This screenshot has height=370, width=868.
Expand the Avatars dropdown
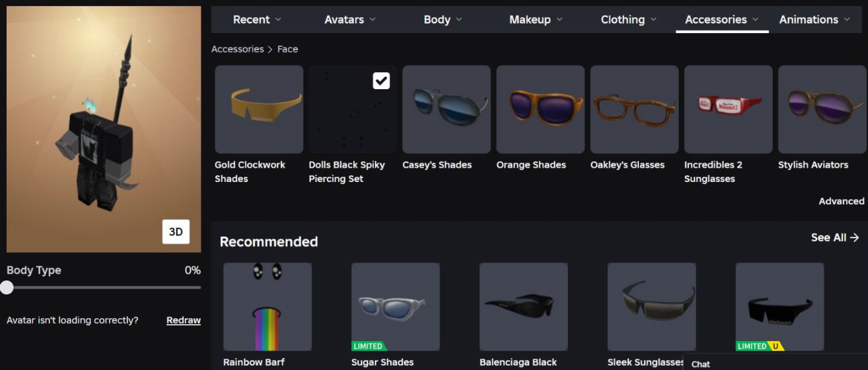[350, 19]
